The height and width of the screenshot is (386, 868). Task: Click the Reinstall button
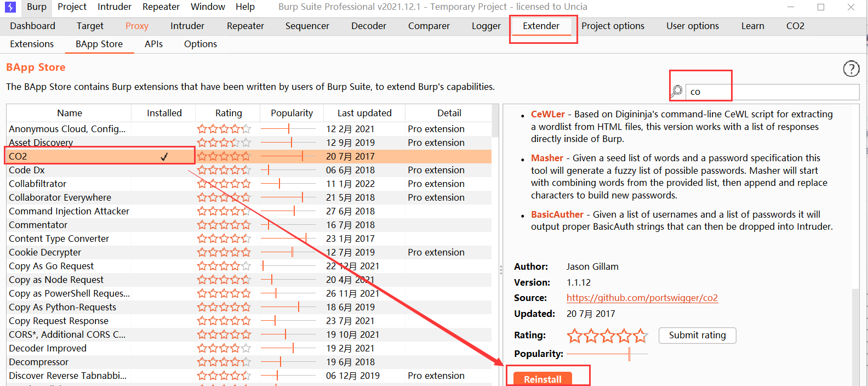coord(542,379)
